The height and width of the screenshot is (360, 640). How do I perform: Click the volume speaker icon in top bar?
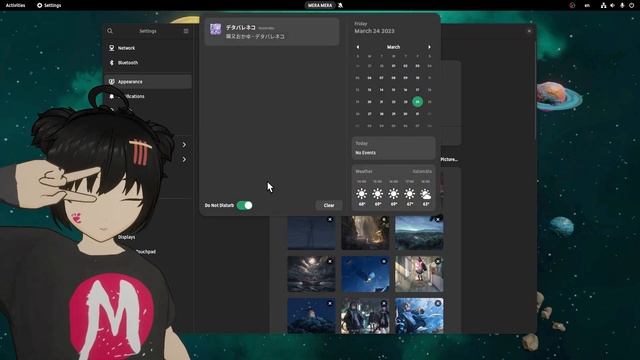coord(612,5)
